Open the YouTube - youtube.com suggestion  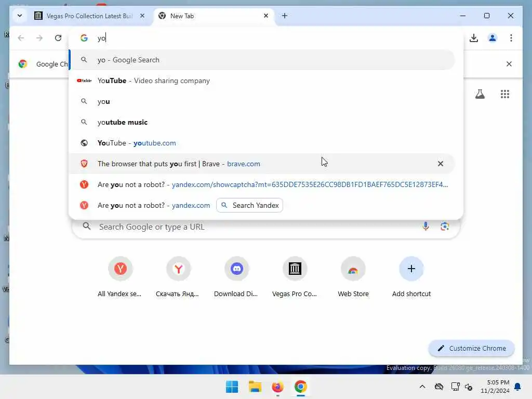(x=262, y=143)
